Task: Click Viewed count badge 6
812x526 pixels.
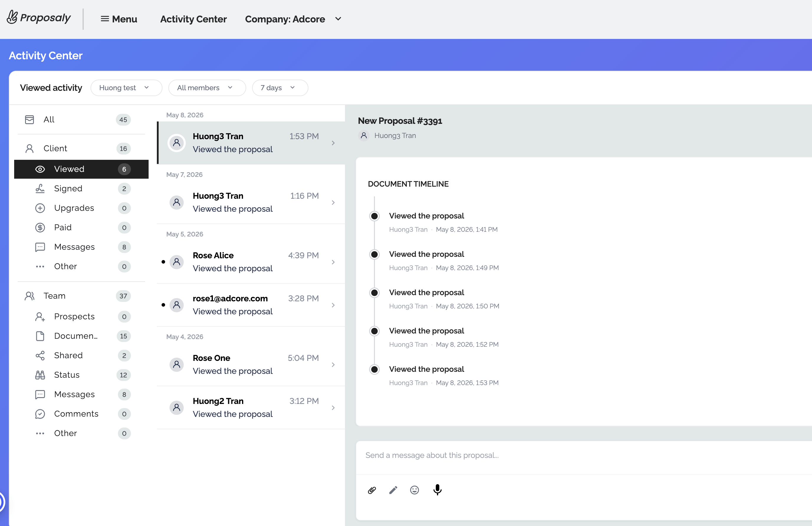Action: coord(124,169)
